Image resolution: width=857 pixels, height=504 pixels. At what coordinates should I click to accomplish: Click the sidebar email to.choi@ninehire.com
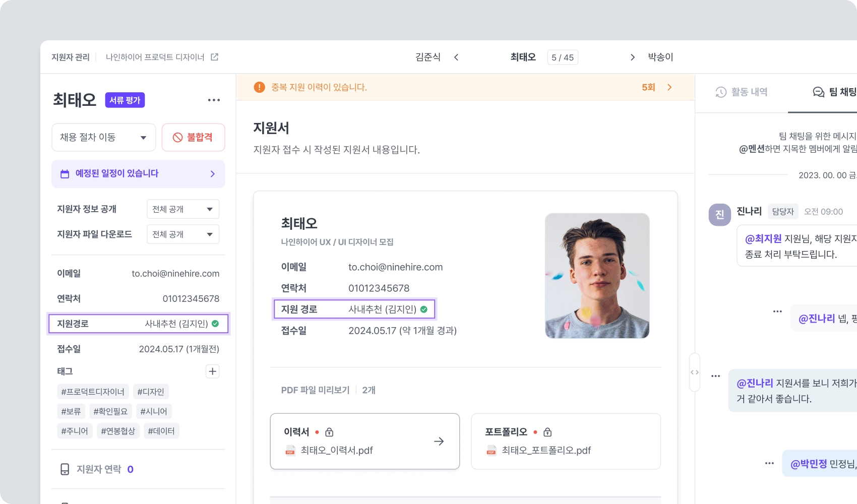click(x=175, y=274)
